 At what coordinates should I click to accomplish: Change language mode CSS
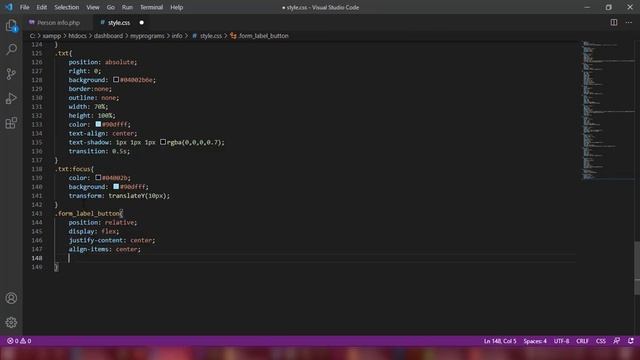pyautogui.click(x=600, y=341)
